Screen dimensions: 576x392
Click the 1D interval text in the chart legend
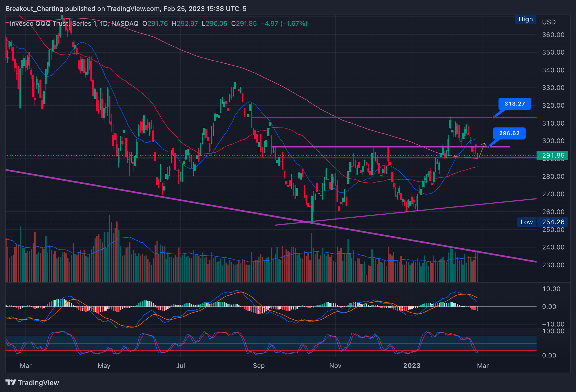tap(104, 24)
